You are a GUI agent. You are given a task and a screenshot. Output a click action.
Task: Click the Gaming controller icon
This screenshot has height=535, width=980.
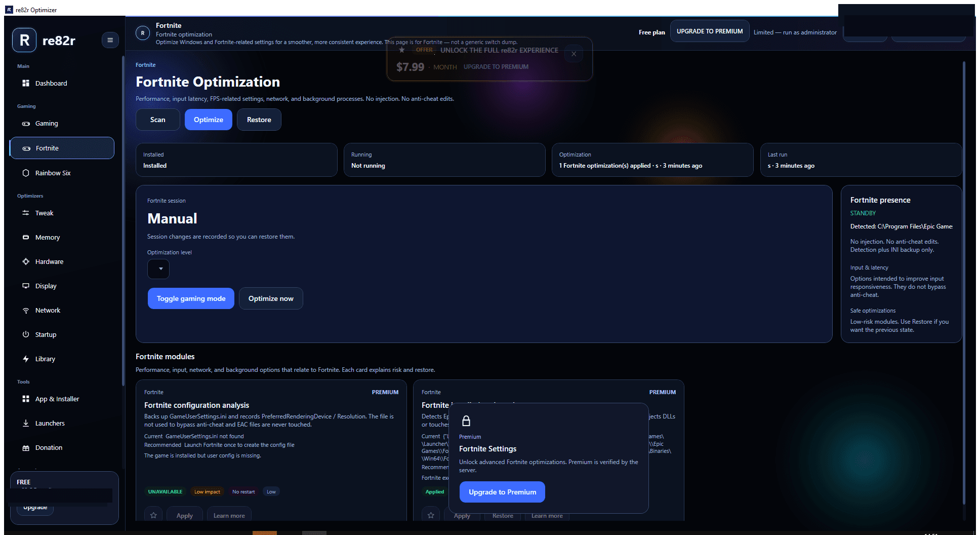26,124
